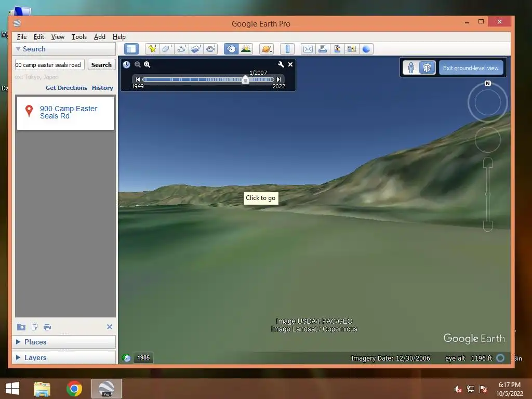This screenshot has width=532, height=399.
Task: Save image from the toolbar
Action: (x=337, y=49)
